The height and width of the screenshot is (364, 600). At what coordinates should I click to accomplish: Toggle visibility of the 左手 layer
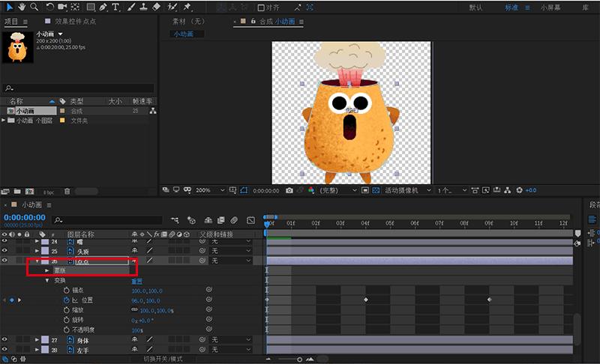click(4, 350)
